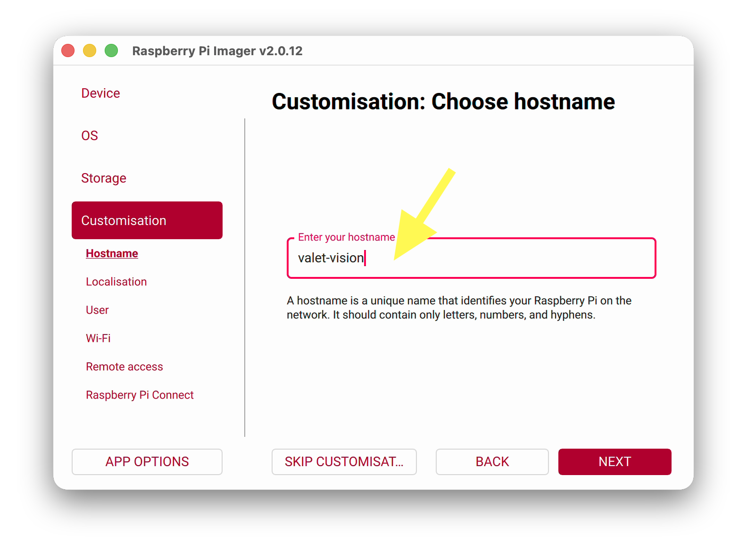Open the Wi-Fi sub-step
This screenshot has height=560, width=747.
coord(98,338)
